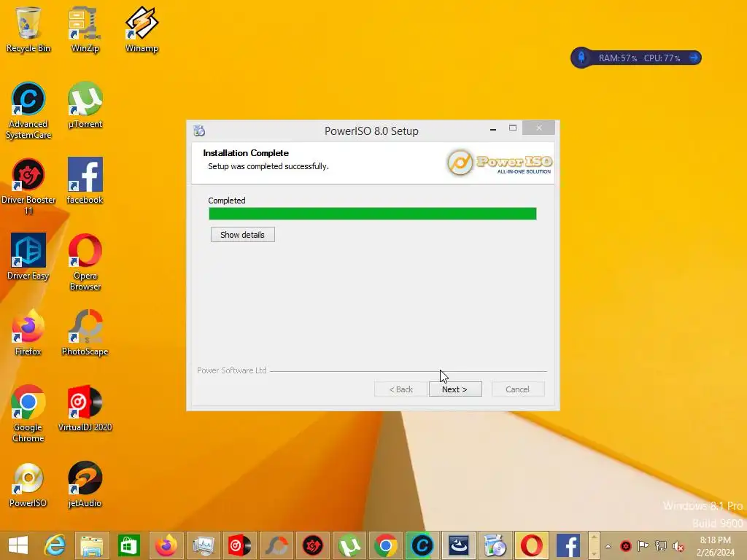The height and width of the screenshot is (560, 747).
Task: Select the Driver Easy desktop icon
Action: (28, 257)
